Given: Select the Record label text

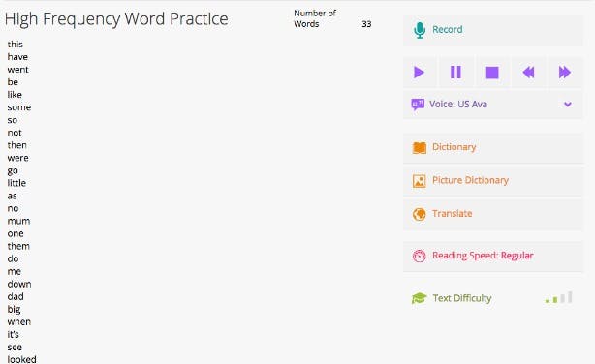Looking at the screenshot, I should coord(448,30).
